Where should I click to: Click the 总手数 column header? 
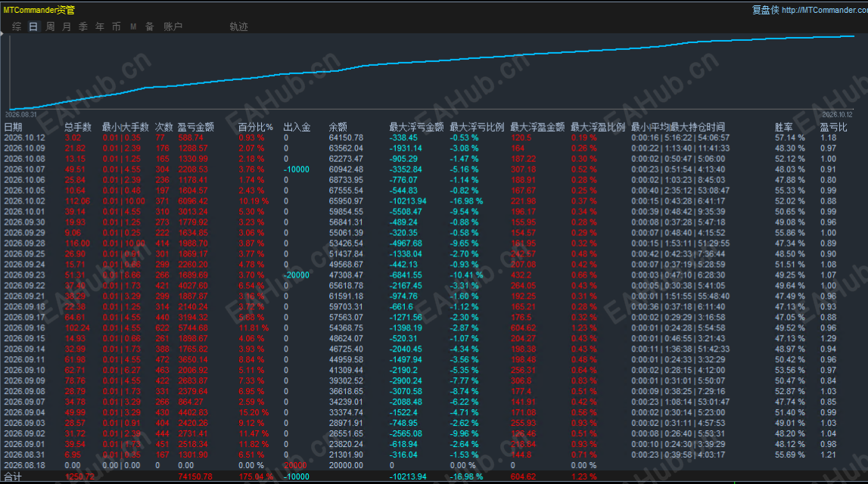pyautogui.click(x=77, y=127)
